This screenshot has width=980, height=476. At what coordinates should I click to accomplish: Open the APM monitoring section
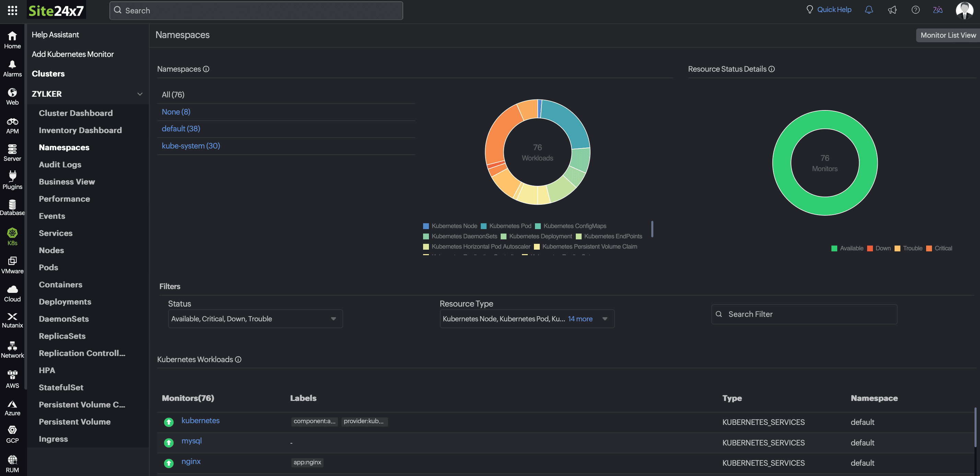(12, 126)
